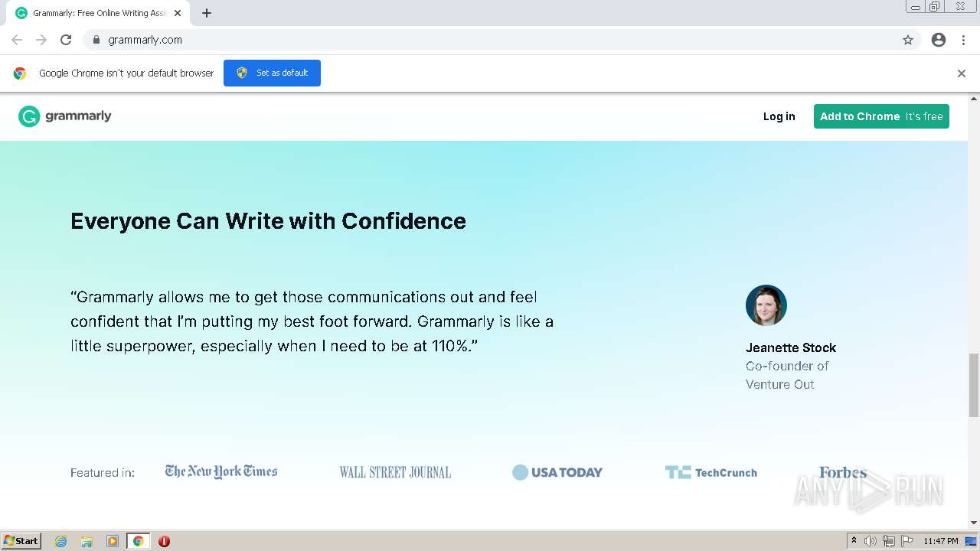Image resolution: width=980 pixels, height=551 pixels.
Task: Click the address bar showing grammarly.com
Action: tap(490, 40)
